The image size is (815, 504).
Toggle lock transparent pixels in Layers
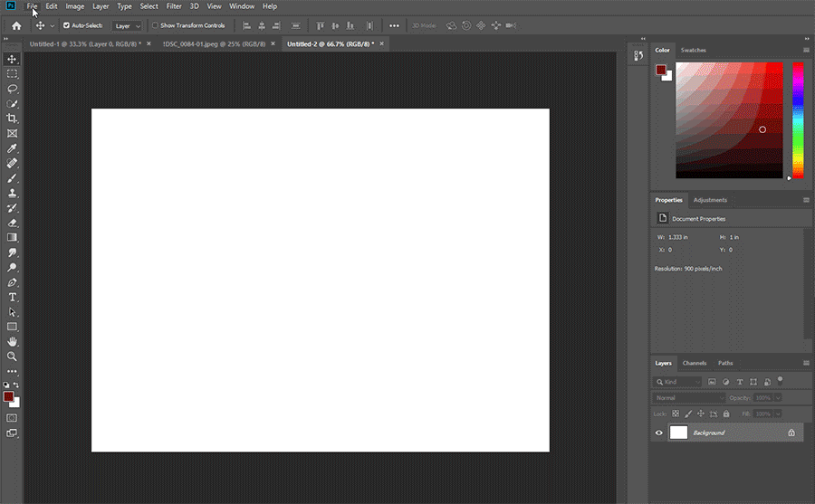click(x=676, y=414)
